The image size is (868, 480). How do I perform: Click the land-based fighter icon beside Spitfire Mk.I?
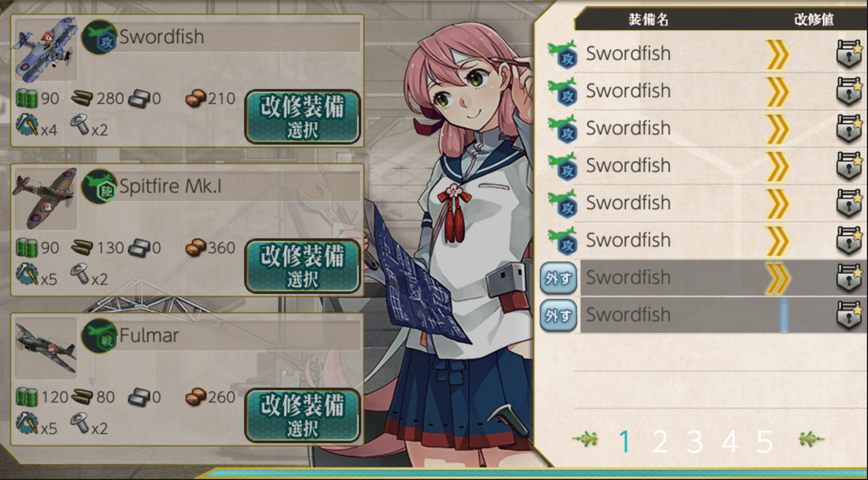pos(100,186)
